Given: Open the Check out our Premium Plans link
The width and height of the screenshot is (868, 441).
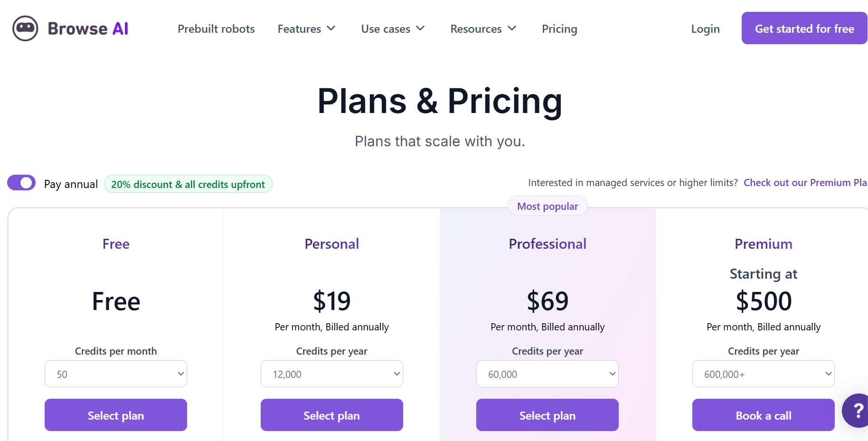Looking at the screenshot, I should click(804, 182).
